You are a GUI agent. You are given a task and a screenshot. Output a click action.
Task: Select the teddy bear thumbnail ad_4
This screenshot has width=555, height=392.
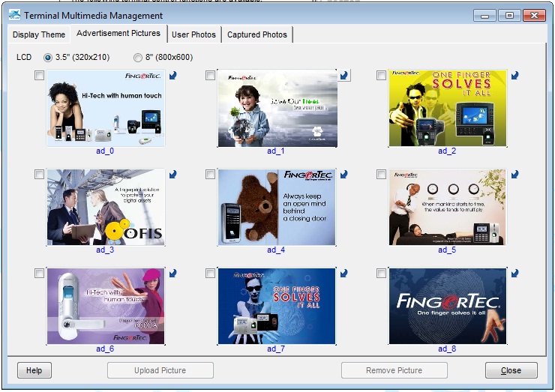[277, 208]
